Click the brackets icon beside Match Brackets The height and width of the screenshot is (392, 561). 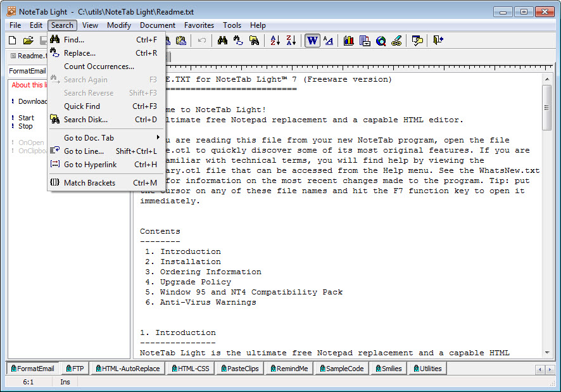coord(54,182)
